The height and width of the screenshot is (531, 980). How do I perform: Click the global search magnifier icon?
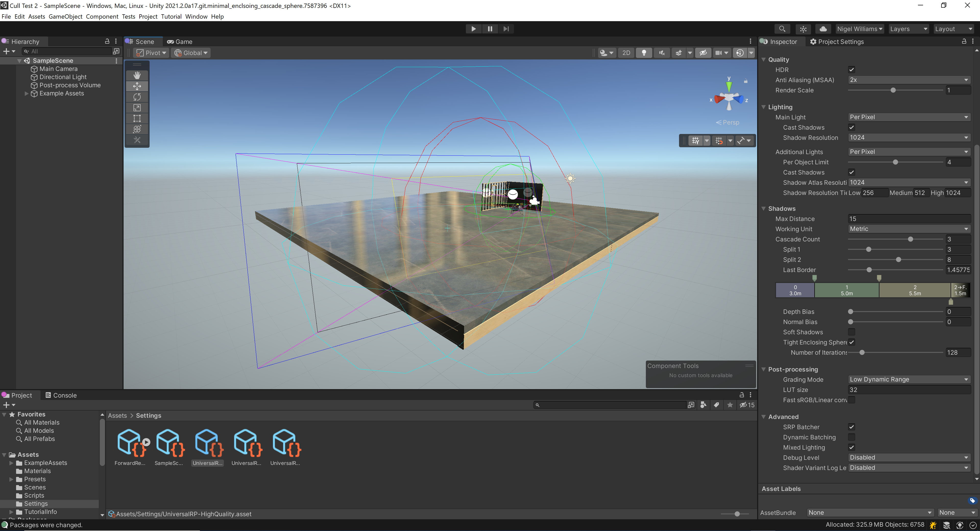(782, 29)
